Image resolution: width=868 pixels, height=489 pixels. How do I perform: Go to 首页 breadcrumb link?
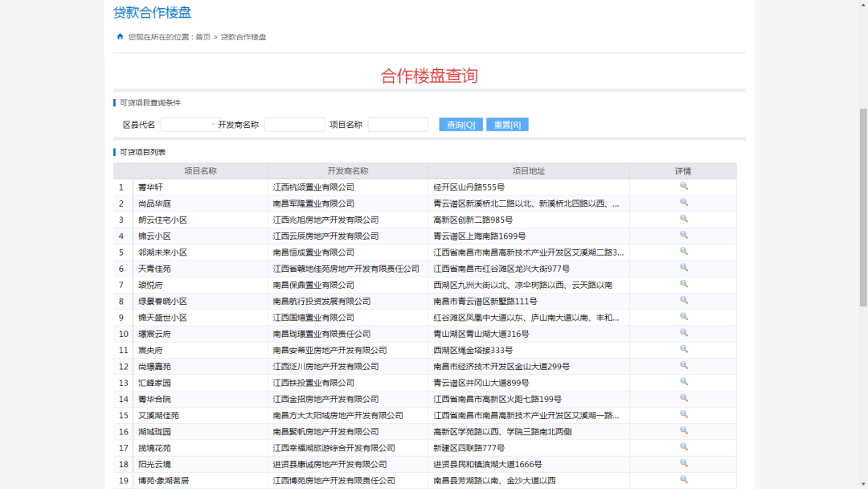pyautogui.click(x=203, y=37)
